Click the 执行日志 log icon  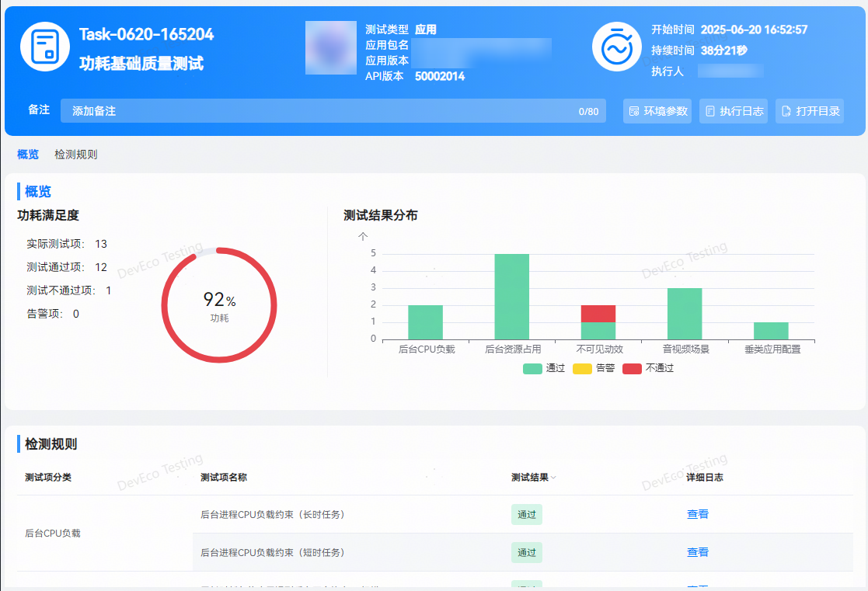tap(710, 111)
